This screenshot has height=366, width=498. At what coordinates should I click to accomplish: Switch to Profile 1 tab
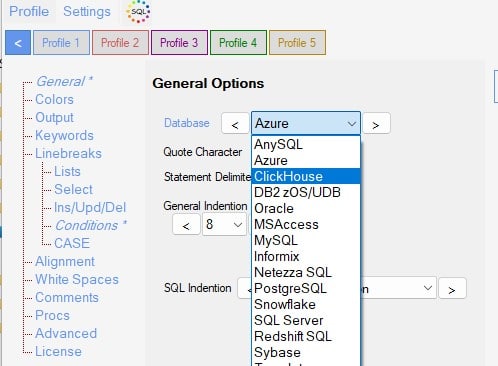pos(61,43)
